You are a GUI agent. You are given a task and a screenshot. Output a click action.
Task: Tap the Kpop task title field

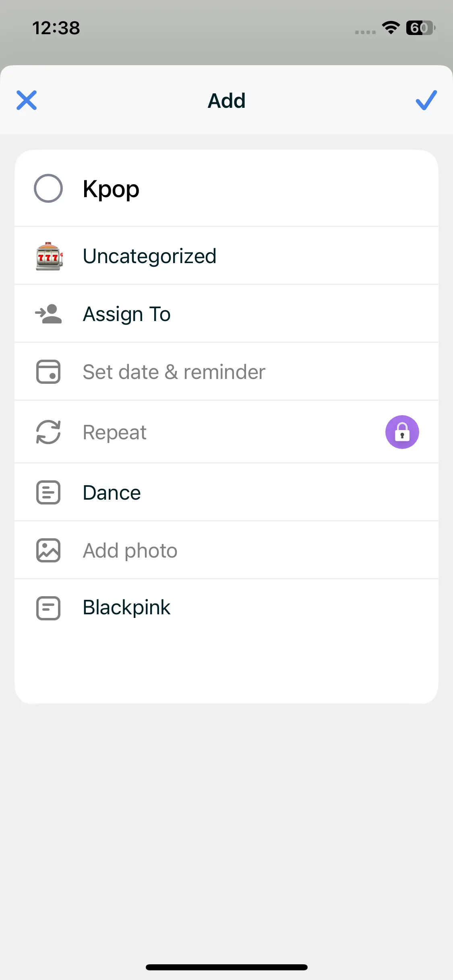tap(111, 189)
